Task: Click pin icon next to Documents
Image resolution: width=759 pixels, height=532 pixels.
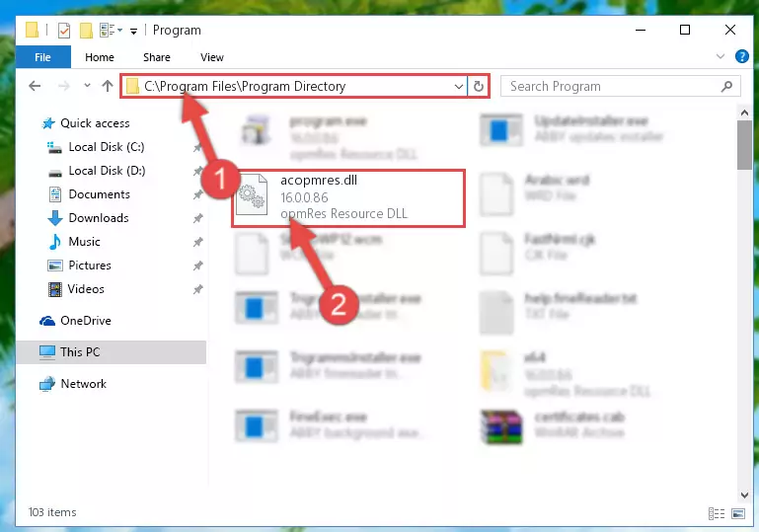Action: click(x=197, y=194)
